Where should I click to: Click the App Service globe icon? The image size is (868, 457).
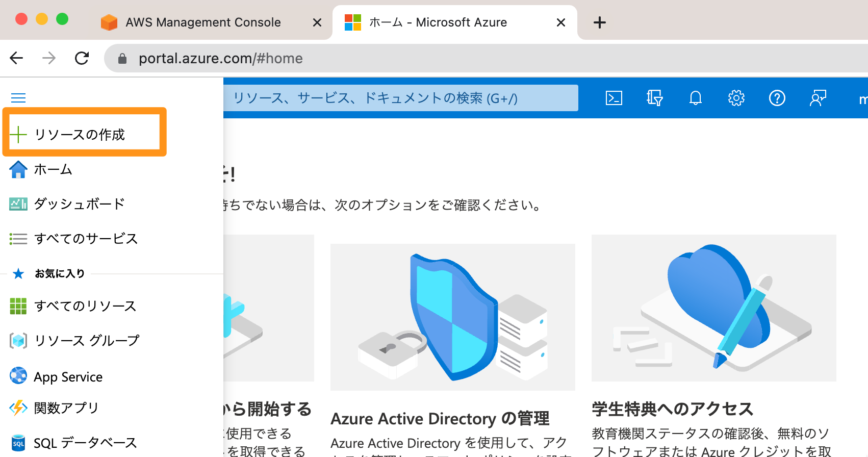tap(18, 376)
